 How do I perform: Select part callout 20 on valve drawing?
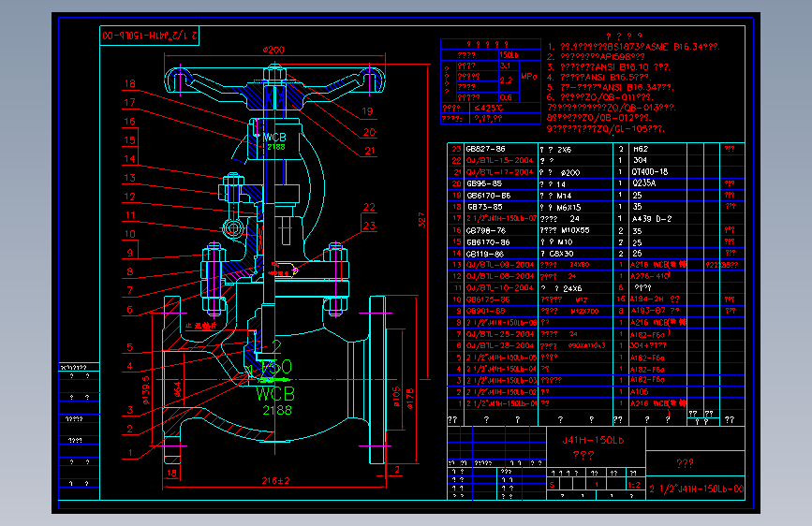click(369, 132)
